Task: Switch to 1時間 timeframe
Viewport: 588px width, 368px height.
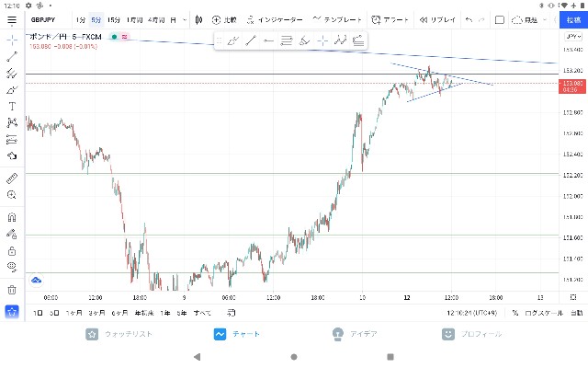Action: [135, 20]
